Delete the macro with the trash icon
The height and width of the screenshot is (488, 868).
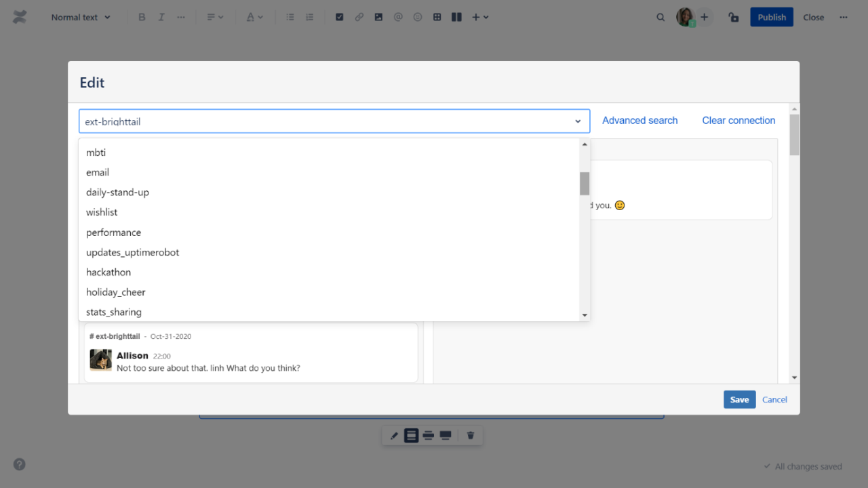[x=470, y=435]
